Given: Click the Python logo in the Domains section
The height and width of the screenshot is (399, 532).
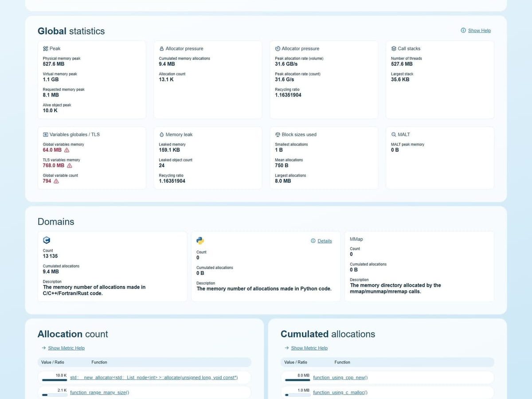Looking at the screenshot, I should [x=200, y=240].
